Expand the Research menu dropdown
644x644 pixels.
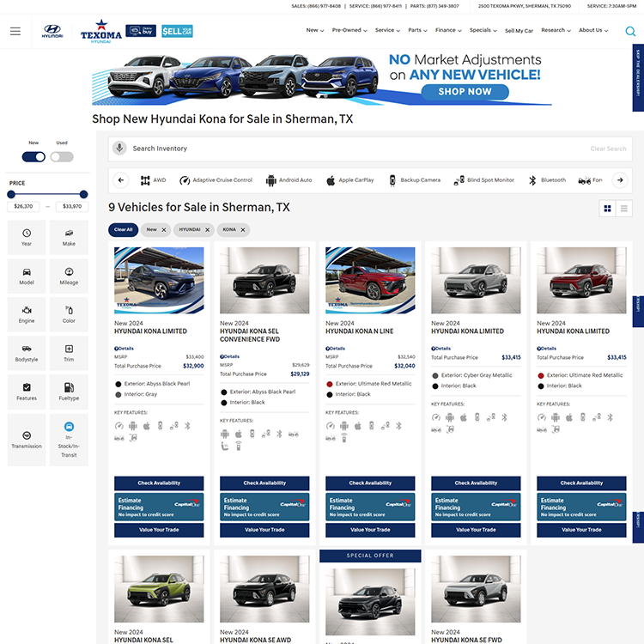556,30
